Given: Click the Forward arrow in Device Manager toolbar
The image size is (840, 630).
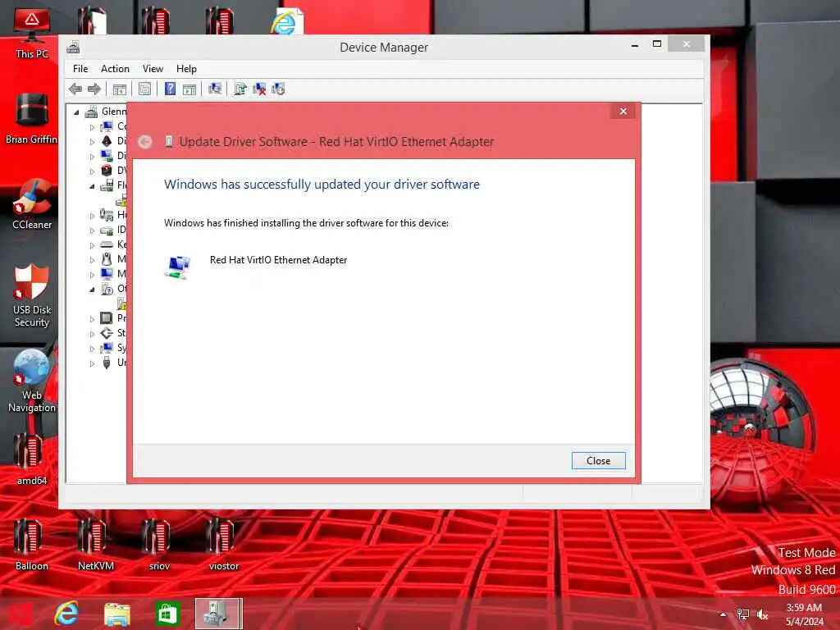Looking at the screenshot, I should (x=94, y=89).
